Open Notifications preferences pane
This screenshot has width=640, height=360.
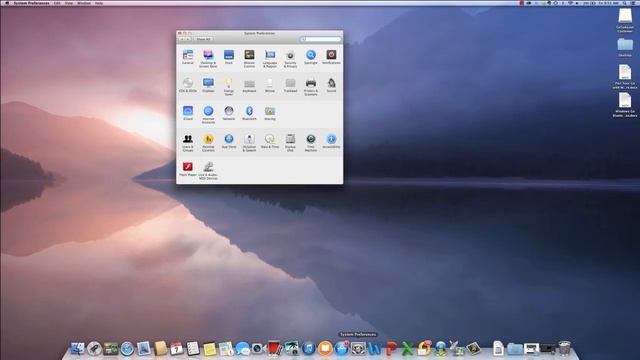point(331,57)
